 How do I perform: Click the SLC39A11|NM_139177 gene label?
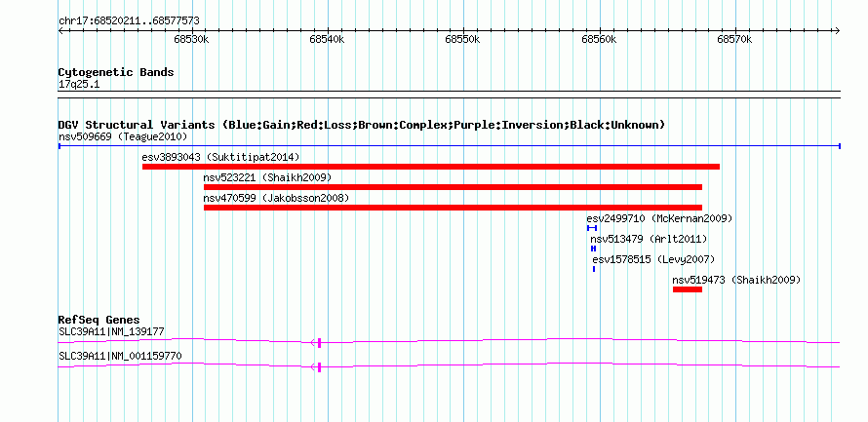click(111, 331)
